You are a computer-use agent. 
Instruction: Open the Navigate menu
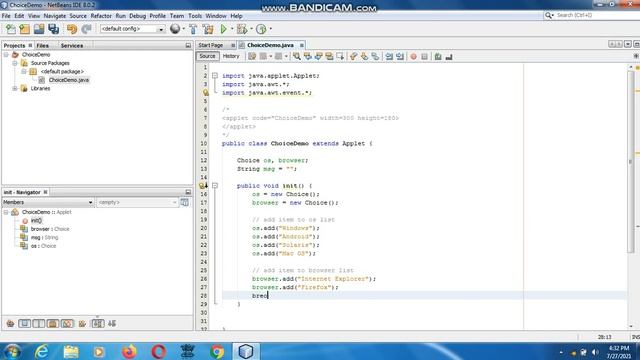tap(55, 16)
